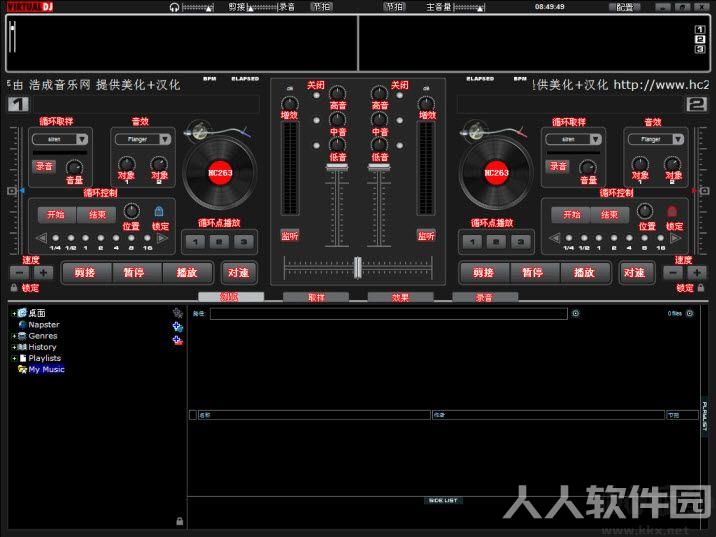
Task: Click left channel 监听 monitor button
Action: (290, 236)
